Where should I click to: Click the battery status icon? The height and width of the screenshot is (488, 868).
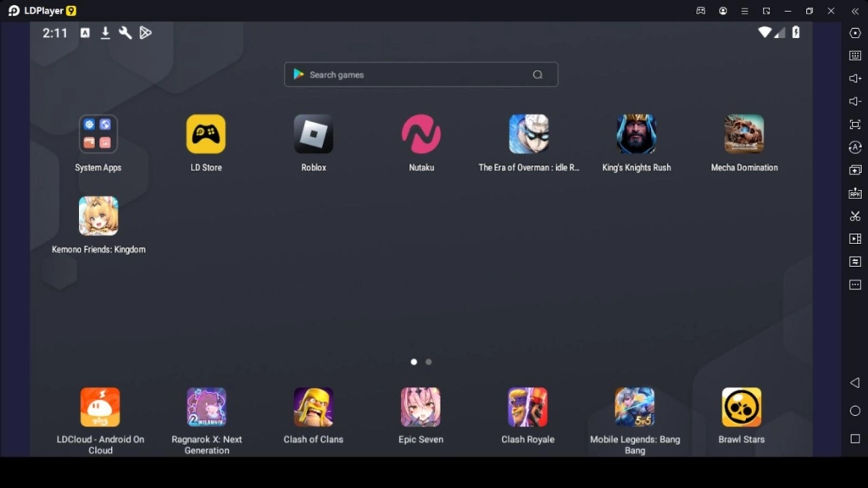tap(795, 32)
